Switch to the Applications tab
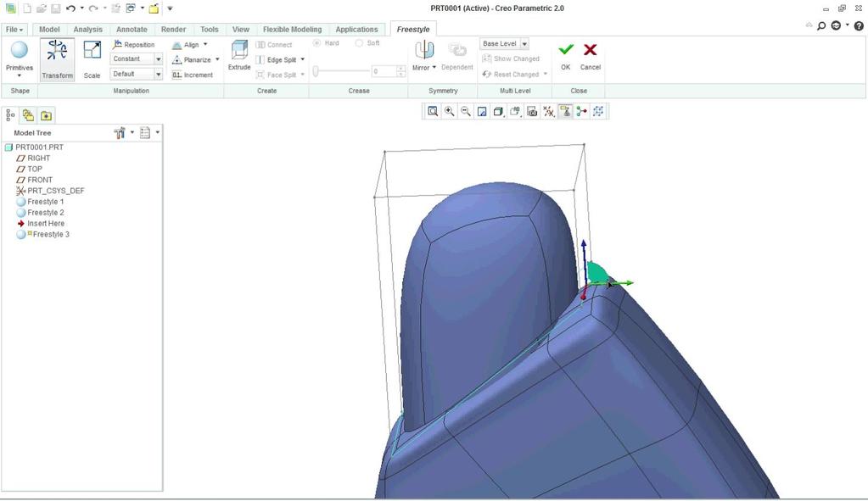The height and width of the screenshot is (501, 868). point(356,30)
